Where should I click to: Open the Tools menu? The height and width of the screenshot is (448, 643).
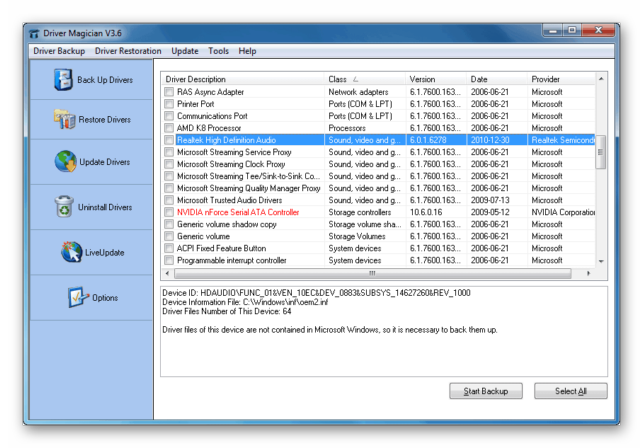[218, 51]
